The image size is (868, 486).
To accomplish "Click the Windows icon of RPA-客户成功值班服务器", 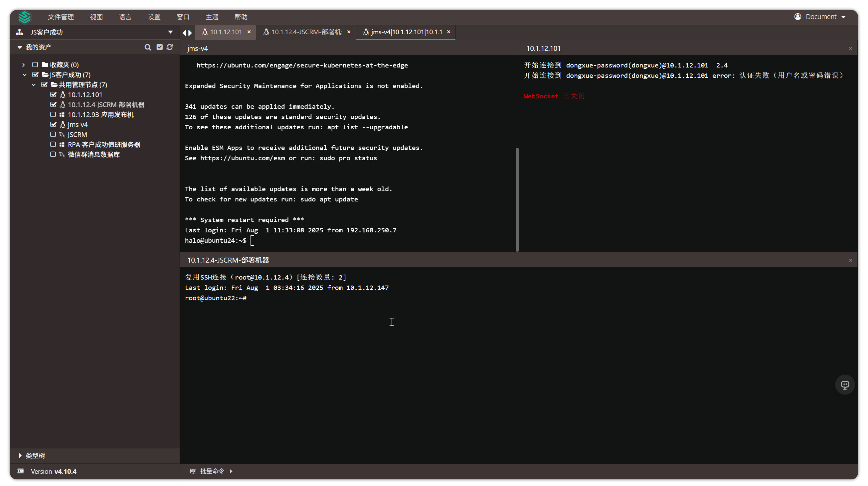I will click(62, 144).
